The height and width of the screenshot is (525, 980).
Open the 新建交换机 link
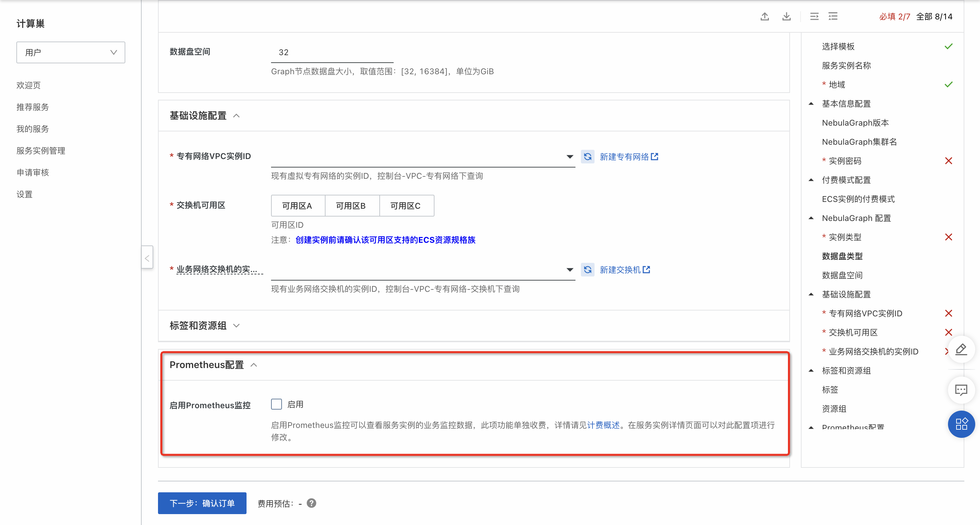click(x=625, y=269)
